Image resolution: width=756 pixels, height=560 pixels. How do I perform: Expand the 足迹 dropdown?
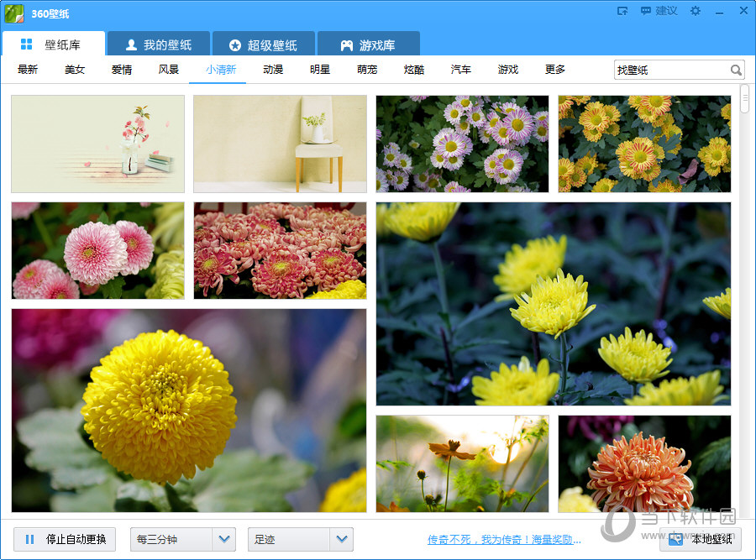point(300,540)
